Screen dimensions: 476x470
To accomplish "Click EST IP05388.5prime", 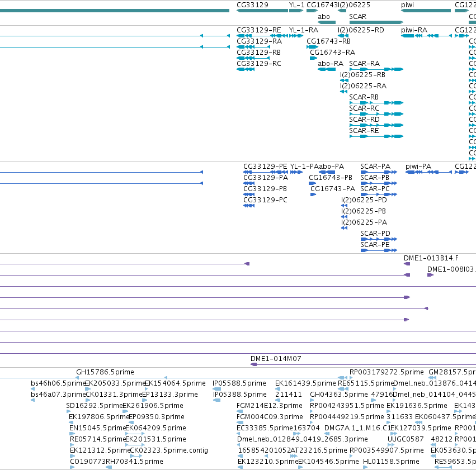I will coord(217,400).
